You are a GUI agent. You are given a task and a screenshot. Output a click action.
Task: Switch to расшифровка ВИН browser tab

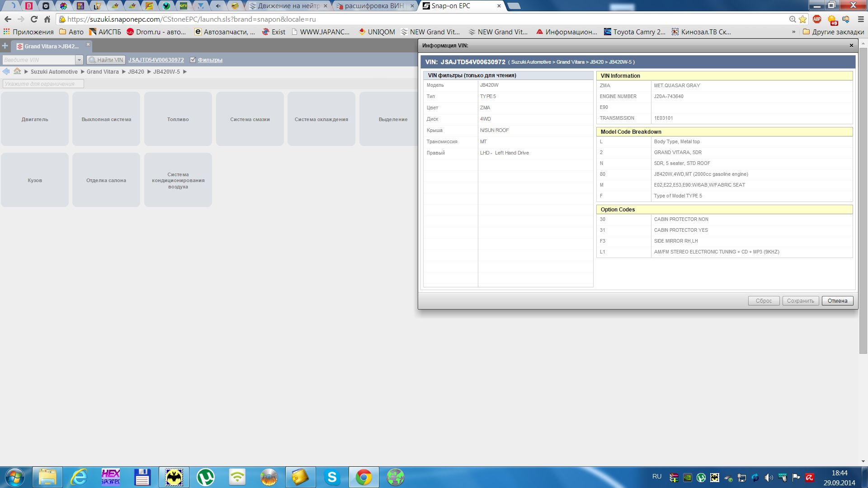373,6
